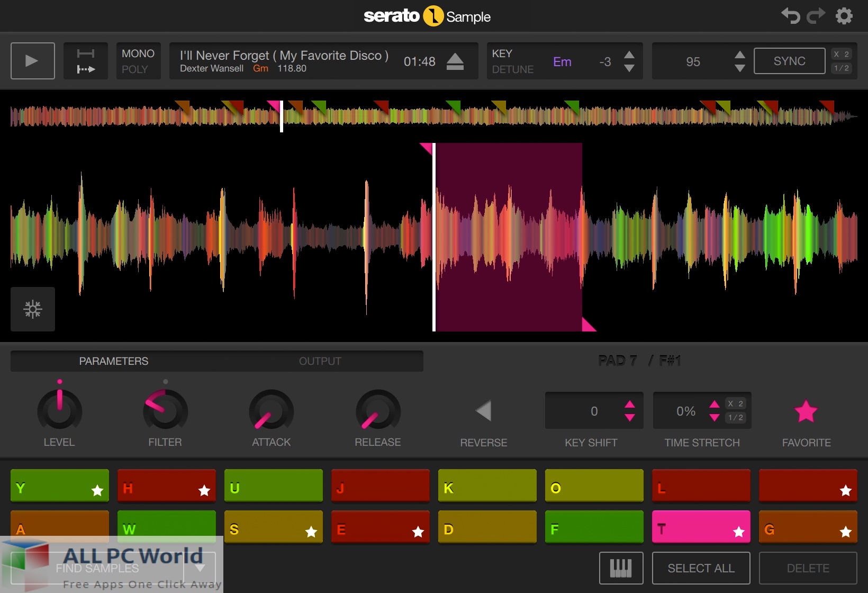Click the key shift value 0
Screen dimensions: 868x593
click(x=594, y=411)
